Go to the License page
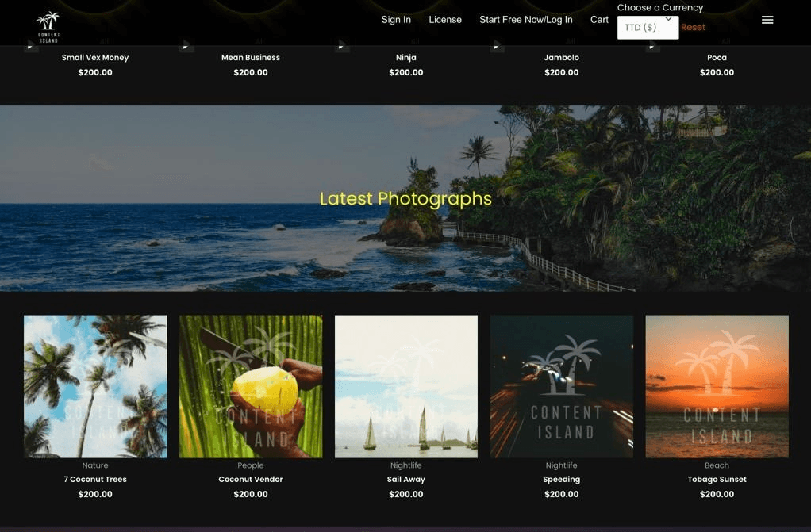This screenshot has width=811, height=532. point(445,20)
